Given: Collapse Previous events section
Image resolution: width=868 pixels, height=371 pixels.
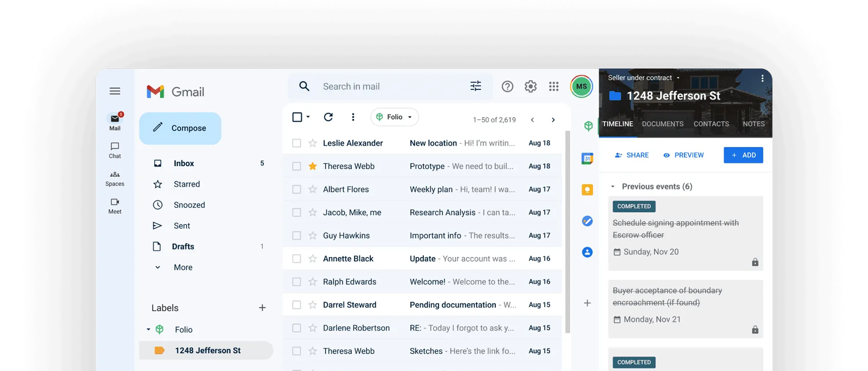Looking at the screenshot, I should point(612,187).
